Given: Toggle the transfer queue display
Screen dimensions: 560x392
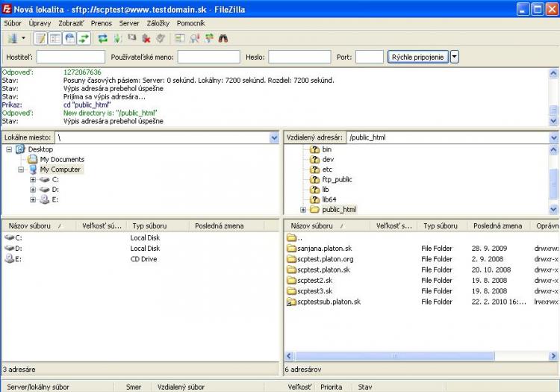Looking at the screenshot, I should pos(84,38).
